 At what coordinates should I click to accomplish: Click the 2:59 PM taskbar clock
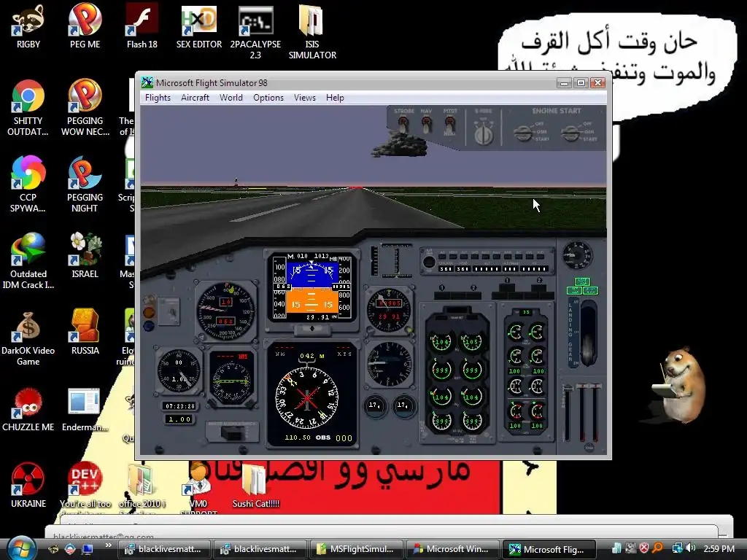coord(719,549)
